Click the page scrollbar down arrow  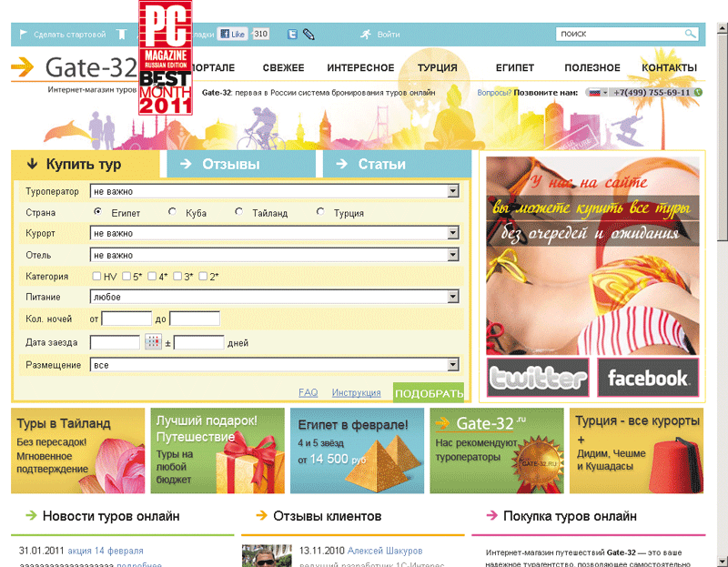[722, 561]
